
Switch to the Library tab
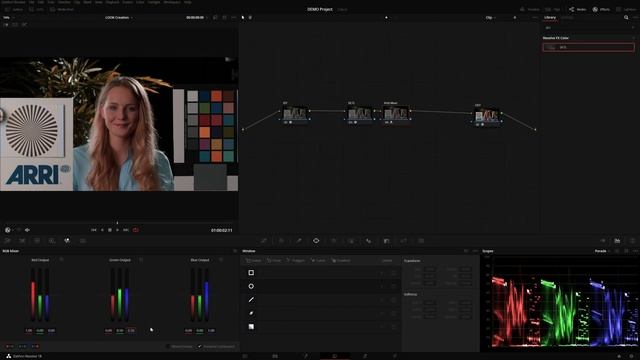(550, 18)
